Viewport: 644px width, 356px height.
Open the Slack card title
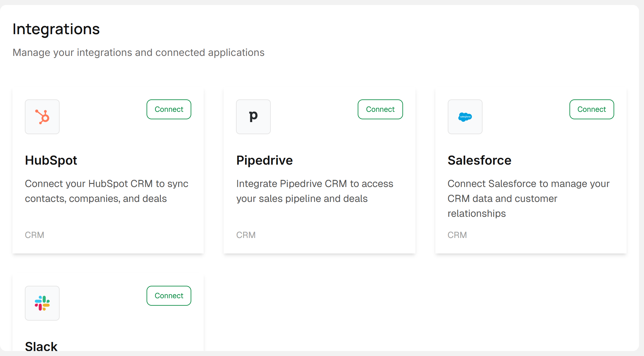pos(41,346)
